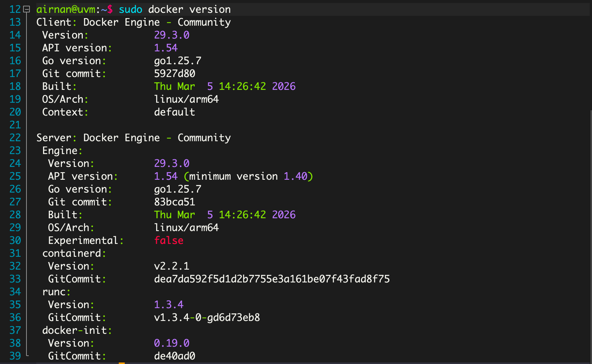Click the GitCommit value de40ad0
This screenshot has width=592, height=364.
click(174, 356)
